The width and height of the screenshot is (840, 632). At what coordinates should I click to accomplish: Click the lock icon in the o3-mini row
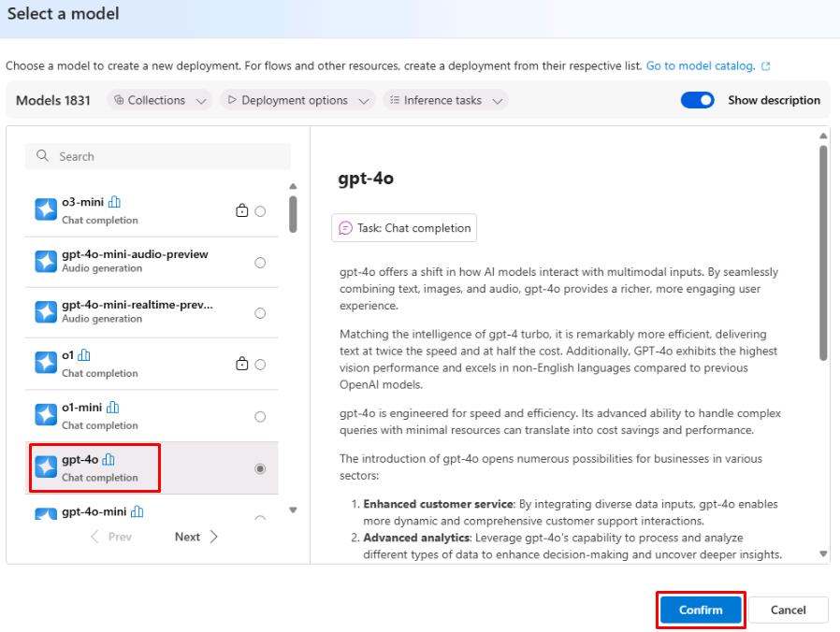[x=242, y=210]
